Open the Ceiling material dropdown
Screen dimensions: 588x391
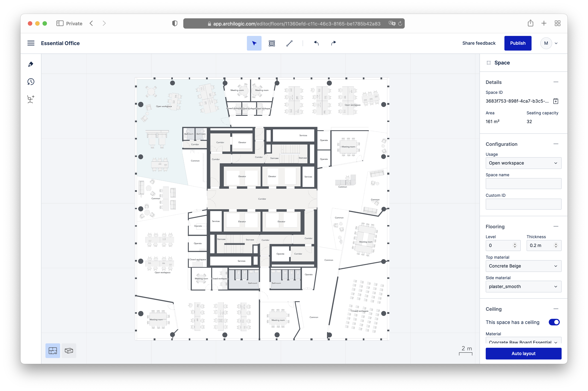tap(523, 341)
